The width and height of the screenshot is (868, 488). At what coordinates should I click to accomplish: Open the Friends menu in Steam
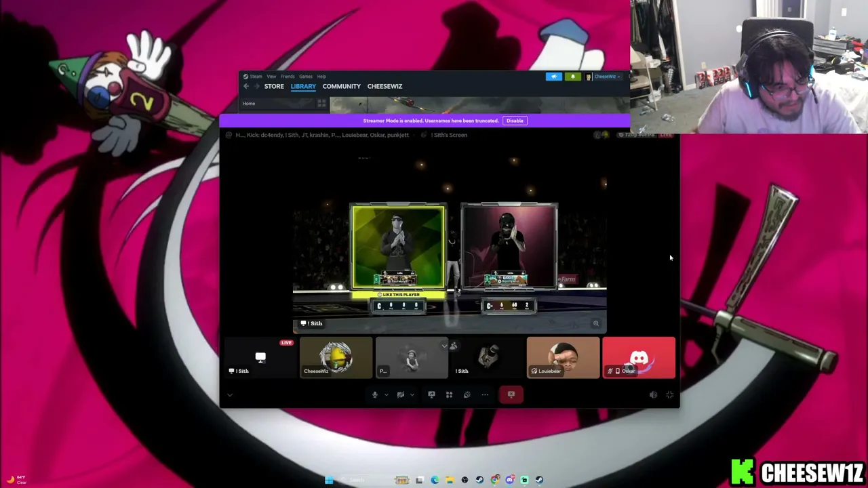(x=288, y=77)
